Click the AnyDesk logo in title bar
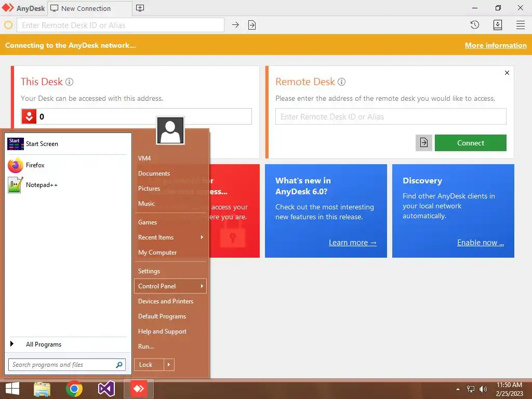The image size is (532, 399). pos(8,8)
